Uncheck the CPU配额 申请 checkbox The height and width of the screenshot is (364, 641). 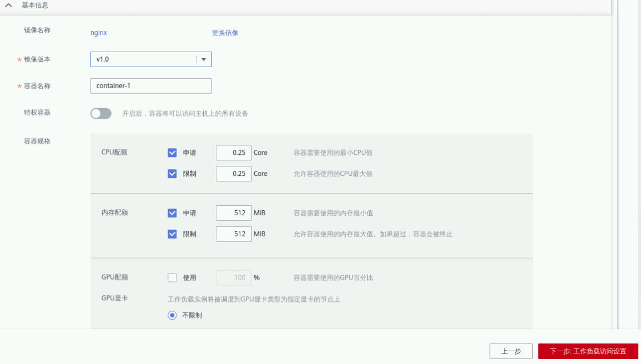(172, 153)
